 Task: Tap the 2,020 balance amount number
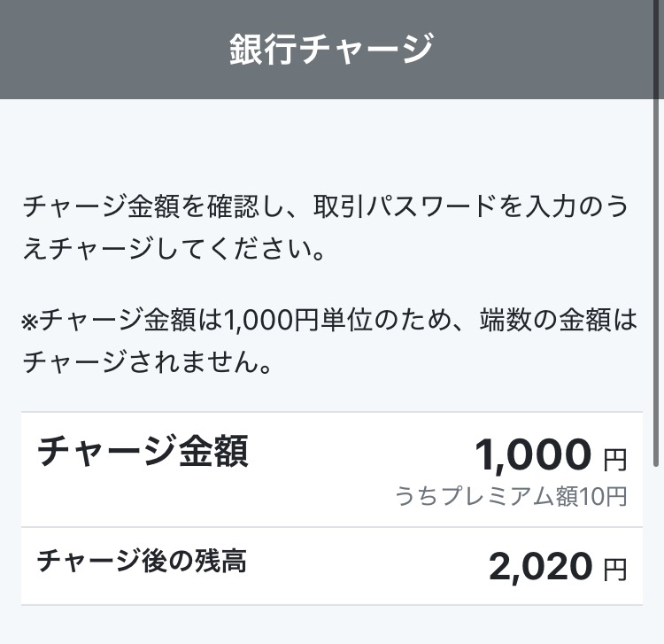point(540,567)
